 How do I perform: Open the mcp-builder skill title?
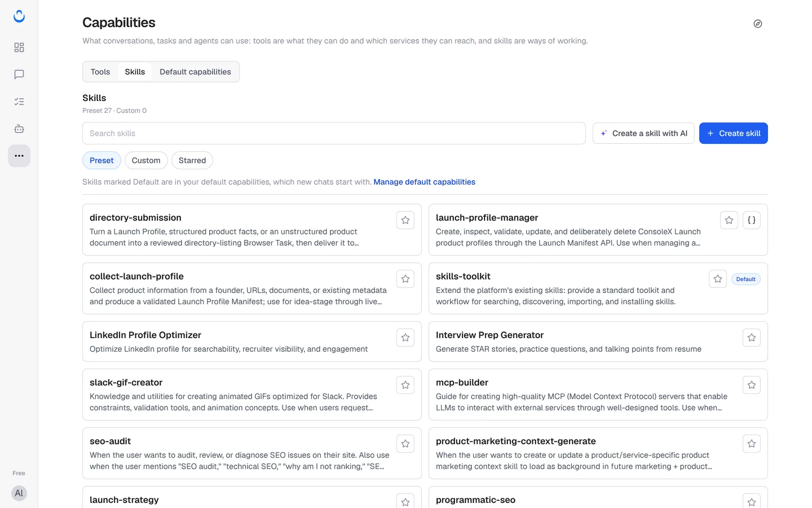(462, 383)
